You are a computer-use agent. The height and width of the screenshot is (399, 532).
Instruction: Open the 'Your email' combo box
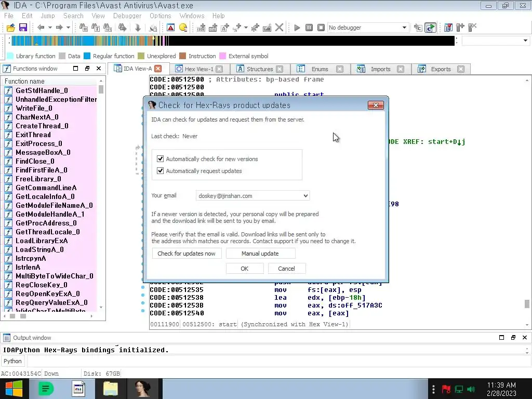(253, 196)
